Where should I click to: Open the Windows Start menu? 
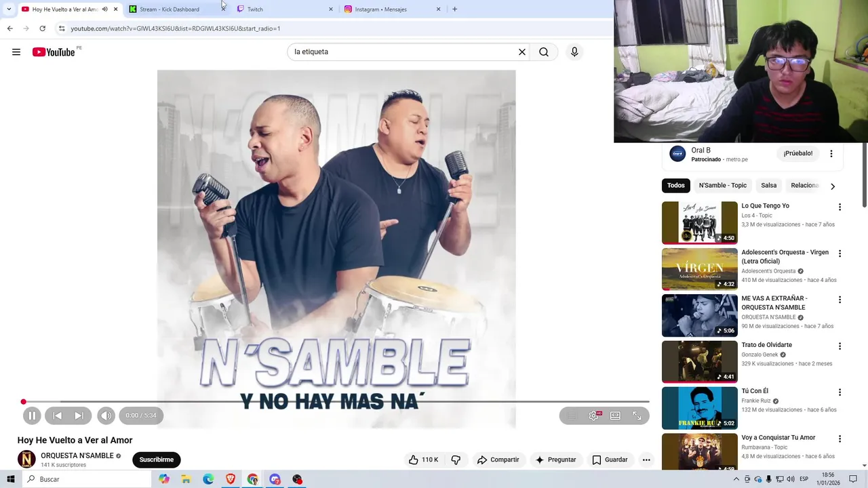tap(10, 479)
